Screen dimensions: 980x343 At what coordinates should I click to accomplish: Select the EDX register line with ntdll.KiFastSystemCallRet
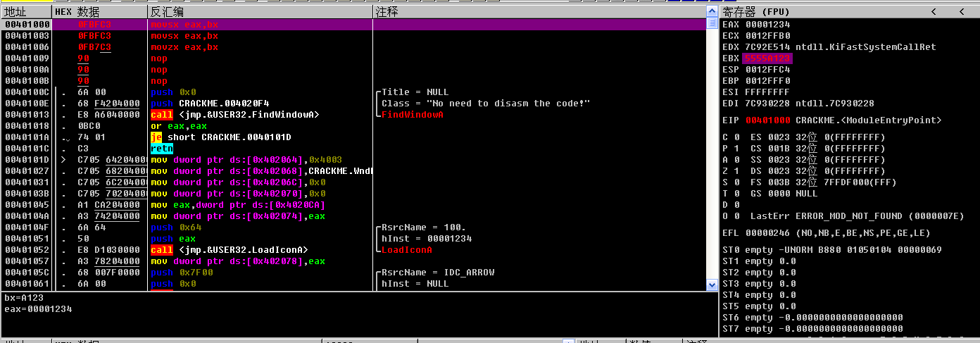829,47
